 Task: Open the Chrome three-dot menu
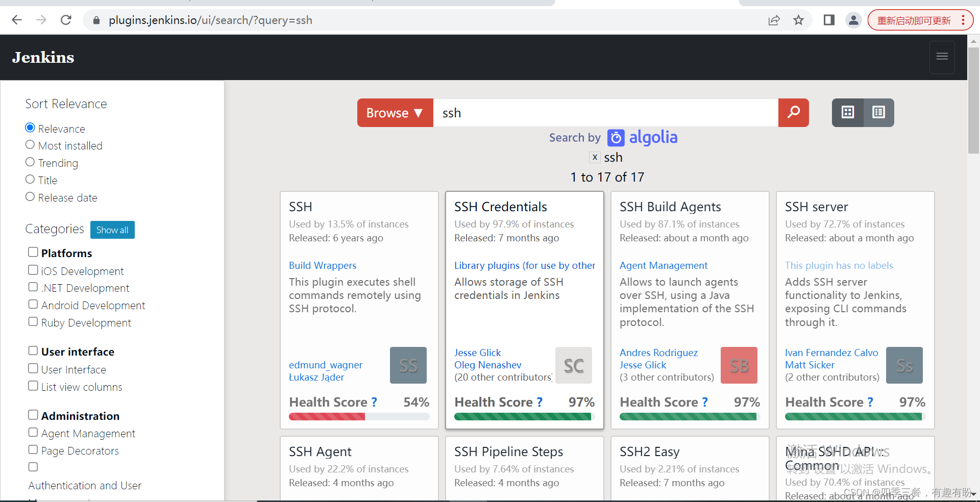(x=963, y=20)
